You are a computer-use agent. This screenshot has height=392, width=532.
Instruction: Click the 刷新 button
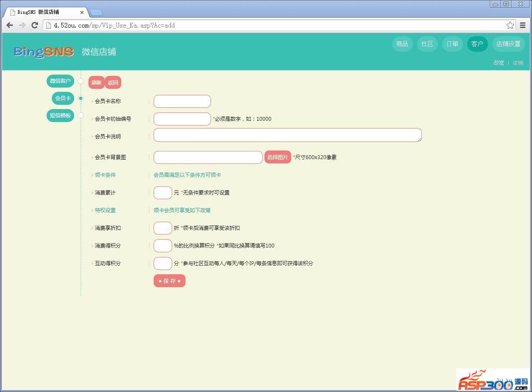click(x=96, y=83)
